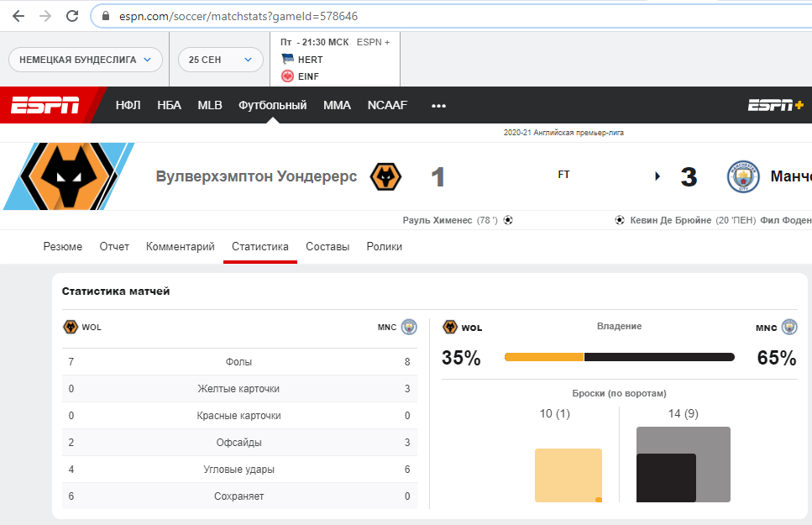The image size is (812, 525).
Task: Expand the three-dots more sports menu
Action: (438, 105)
